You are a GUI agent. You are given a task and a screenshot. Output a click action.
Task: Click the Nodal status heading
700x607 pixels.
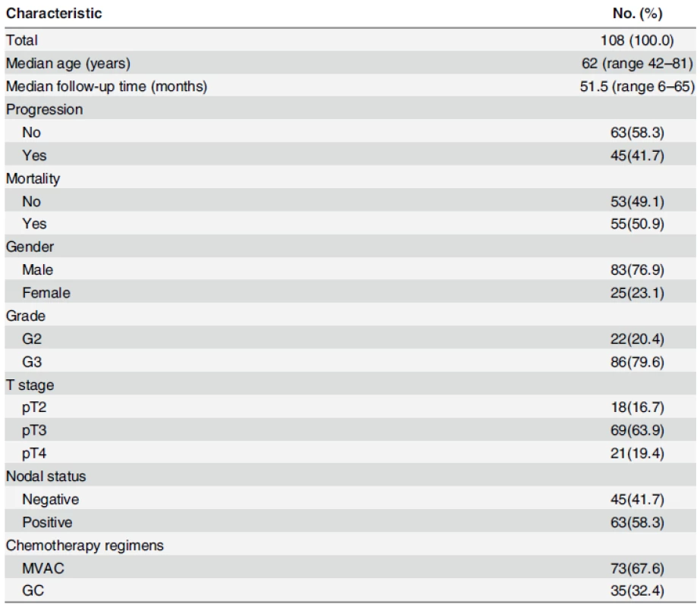tap(46, 476)
